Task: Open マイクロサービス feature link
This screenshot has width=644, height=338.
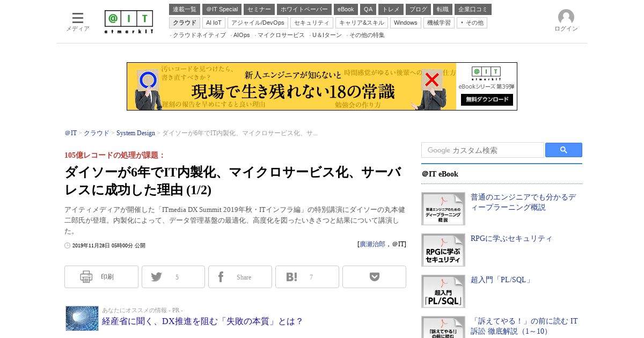Action: point(281,35)
